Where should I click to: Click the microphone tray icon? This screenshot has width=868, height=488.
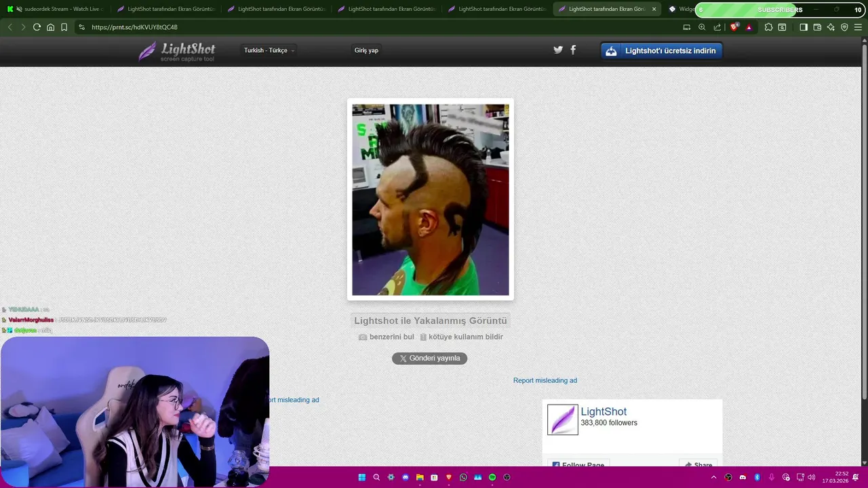click(772, 477)
